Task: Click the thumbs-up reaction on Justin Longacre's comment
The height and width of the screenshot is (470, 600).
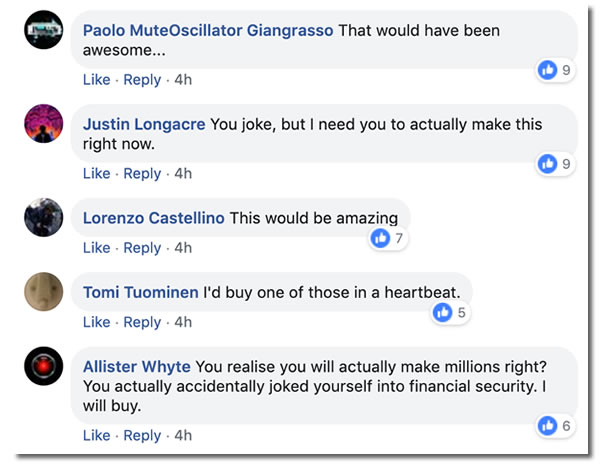Action: [547, 163]
